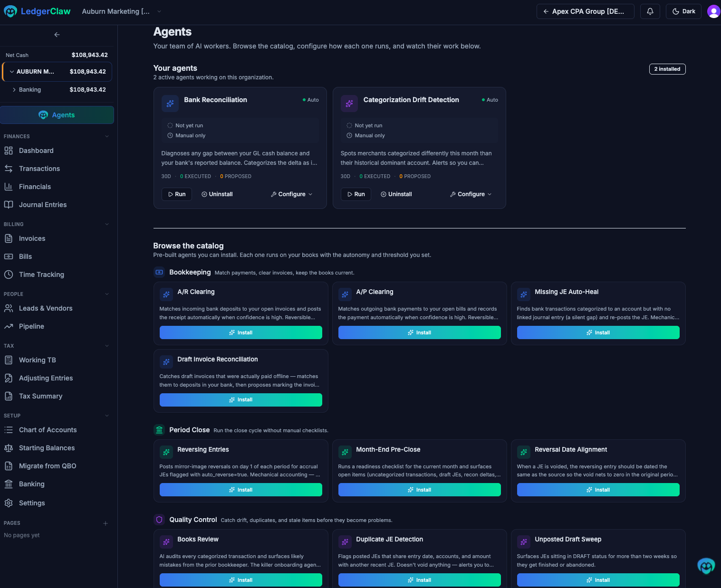Image resolution: width=721 pixels, height=588 pixels.
Task: Click the Unposted Draft Sweep icon
Action: (x=524, y=542)
